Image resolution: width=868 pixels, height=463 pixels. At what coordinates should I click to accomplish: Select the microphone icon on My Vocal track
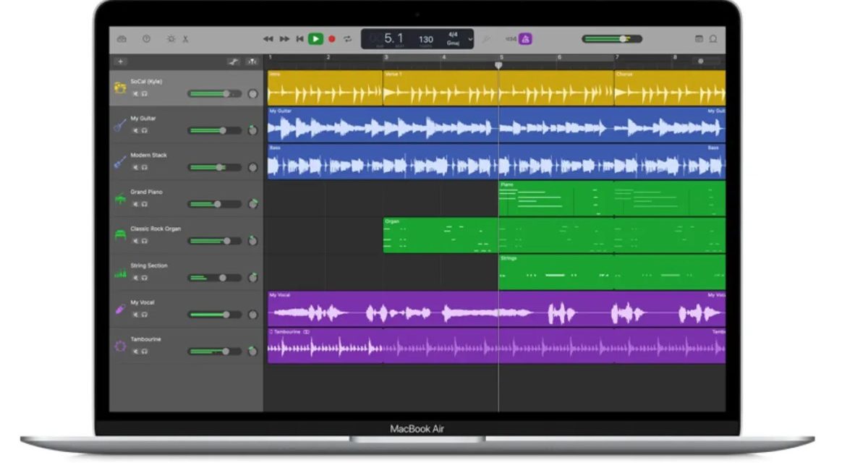click(x=120, y=309)
